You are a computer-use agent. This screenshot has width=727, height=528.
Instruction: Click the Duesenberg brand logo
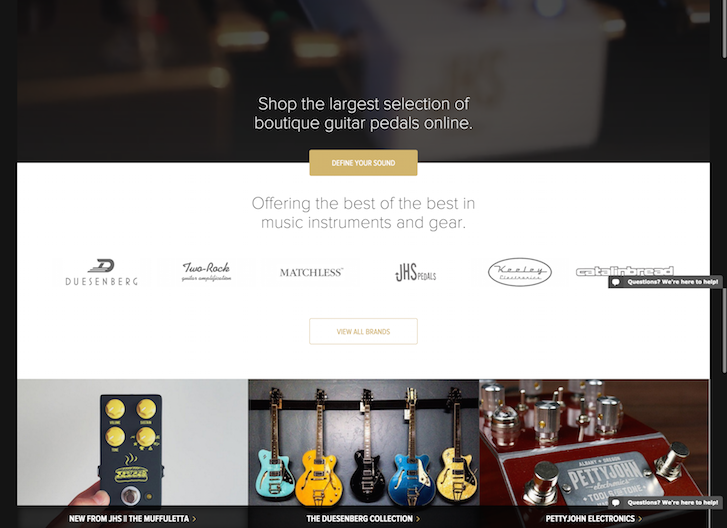(102, 272)
